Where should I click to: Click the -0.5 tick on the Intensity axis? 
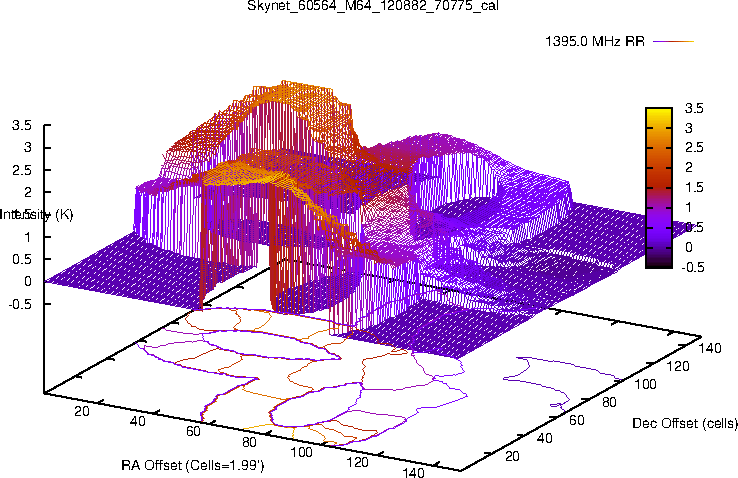(20, 304)
